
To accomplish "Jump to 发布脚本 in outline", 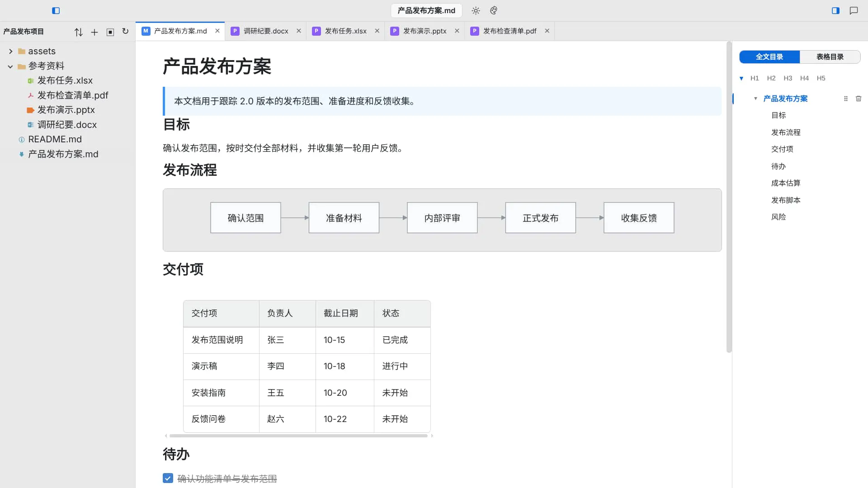I will coord(786,200).
